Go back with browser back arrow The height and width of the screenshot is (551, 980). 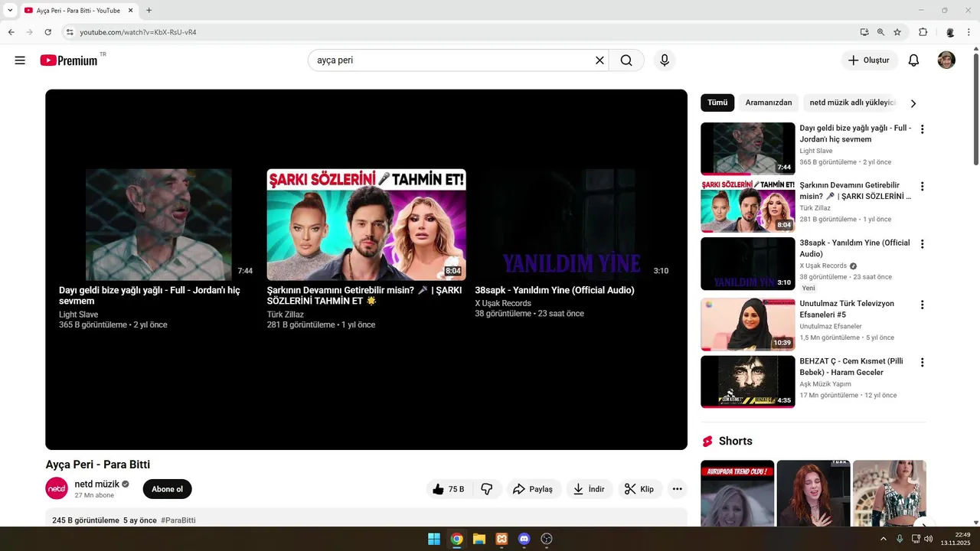[x=11, y=32]
